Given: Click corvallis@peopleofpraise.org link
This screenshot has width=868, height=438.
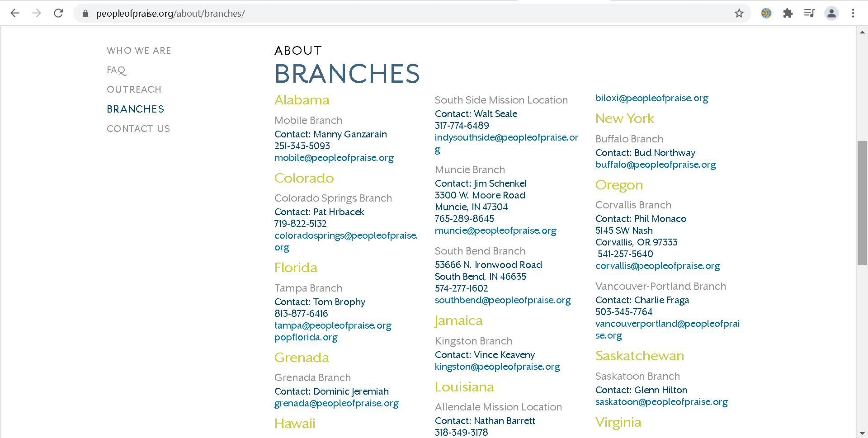Looking at the screenshot, I should coord(657,266).
